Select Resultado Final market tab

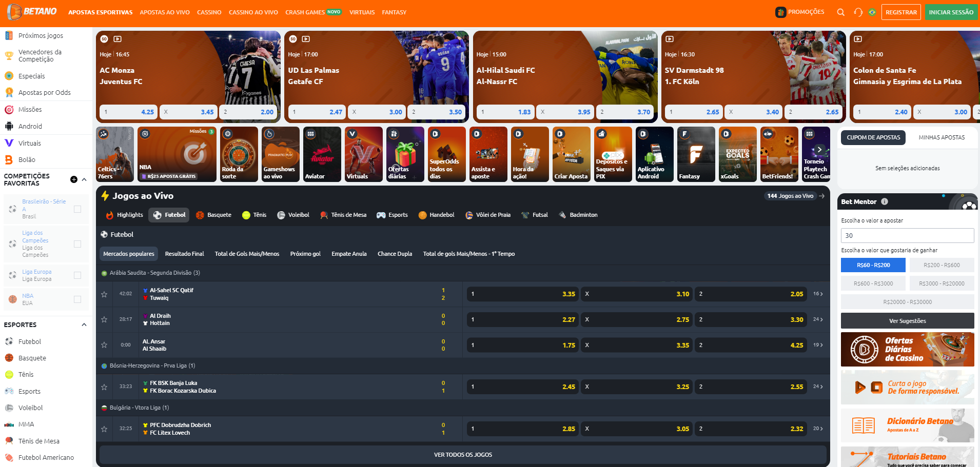[x=184, y=254]
